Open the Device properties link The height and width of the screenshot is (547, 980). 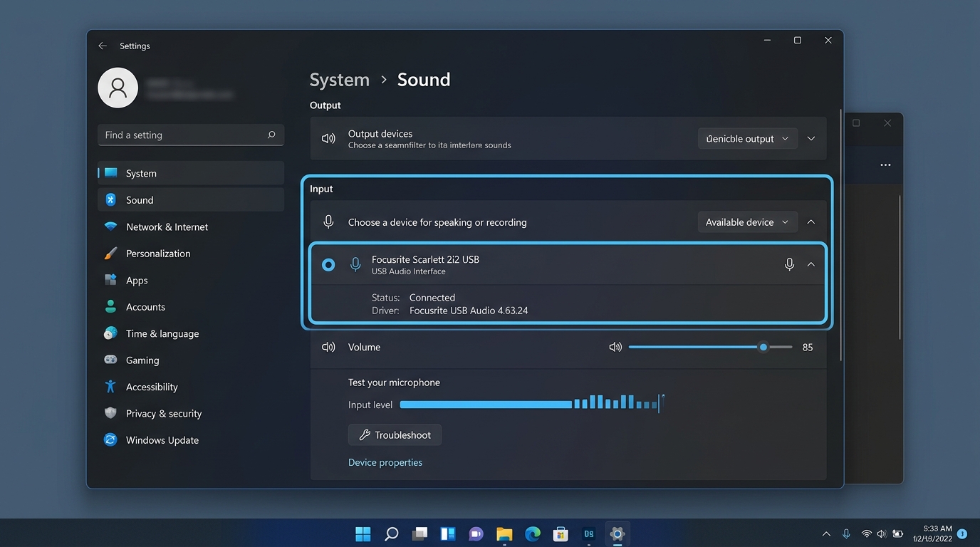tap(385, 462)
